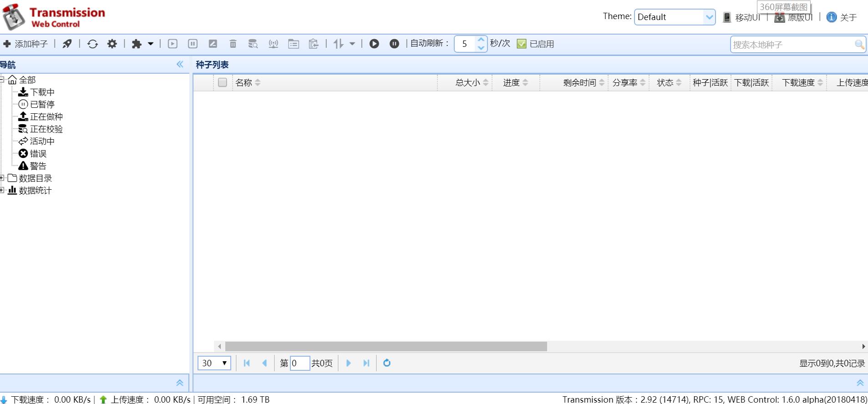Increase the auto-refresh seconds value
Image resolution: width=868 pixels, height=404 pixels.
click(x=481, y=40)
